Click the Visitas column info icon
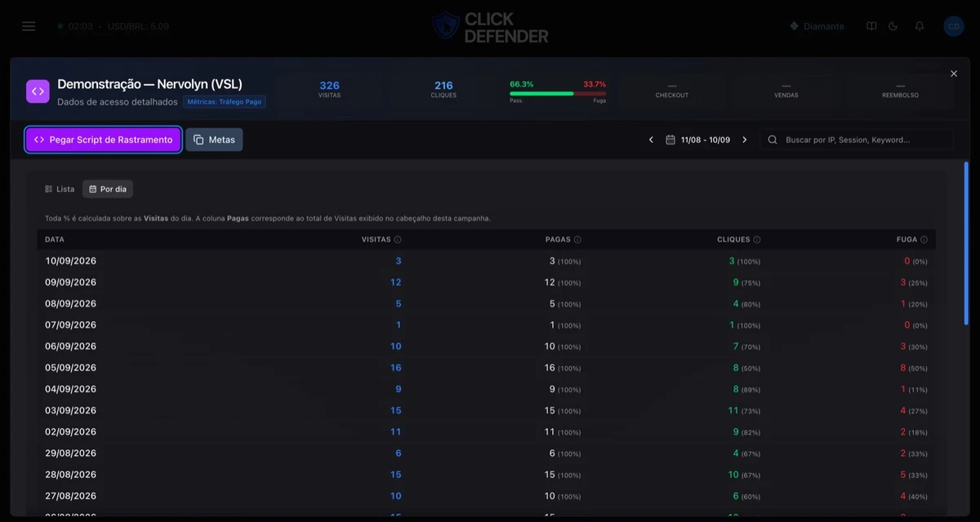Screen dimensions: 980x522 (398, 239)
